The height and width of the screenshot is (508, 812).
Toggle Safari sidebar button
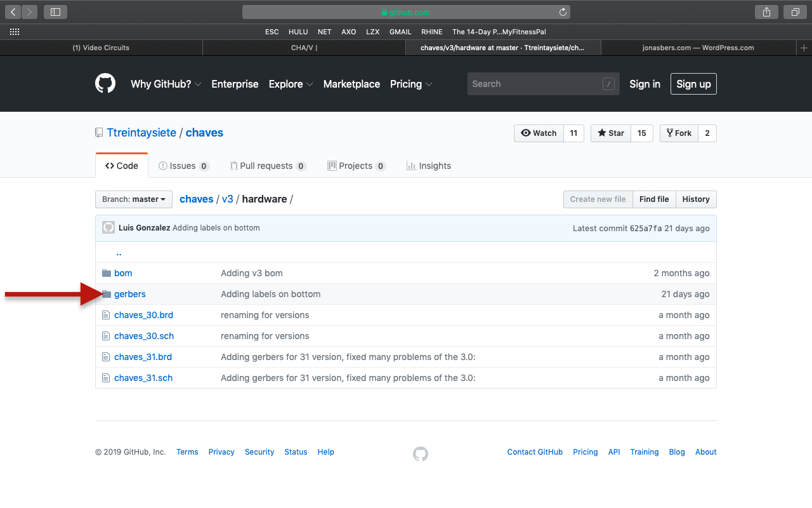55,12
